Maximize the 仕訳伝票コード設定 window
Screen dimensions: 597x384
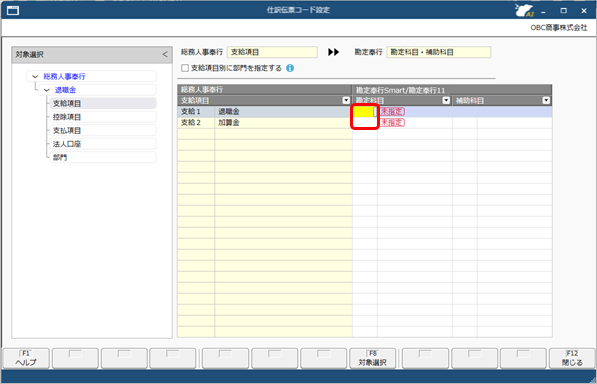[x=563, y=11]
